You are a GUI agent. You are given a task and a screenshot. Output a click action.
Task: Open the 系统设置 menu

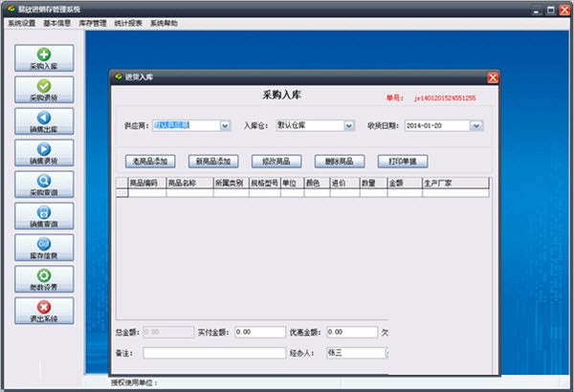point(22,24)
